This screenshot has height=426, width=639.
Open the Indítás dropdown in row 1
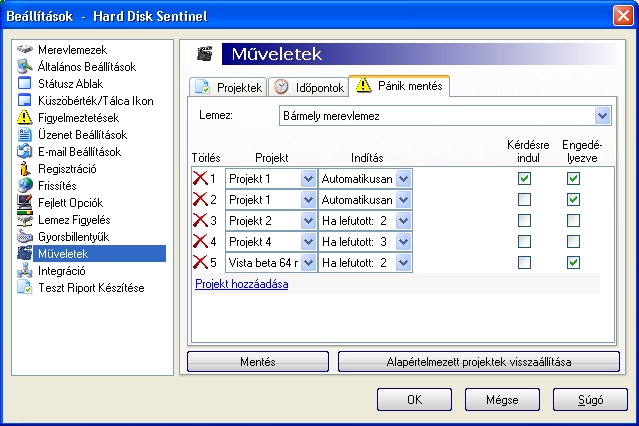[x=403, y=178]
